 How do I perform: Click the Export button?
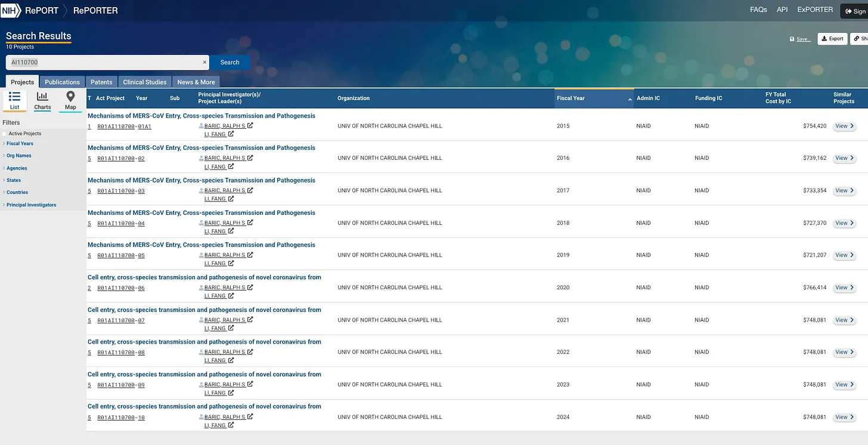[832, 39]
